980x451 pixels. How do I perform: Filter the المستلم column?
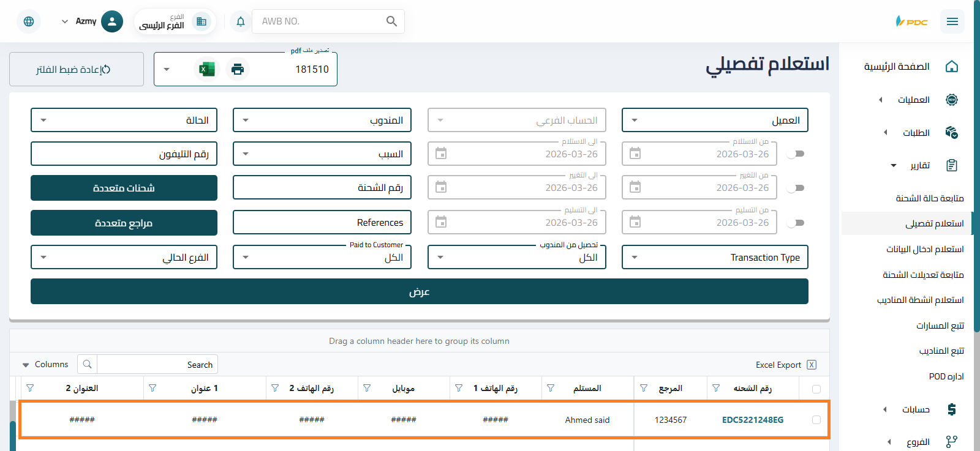click(551, 388)
